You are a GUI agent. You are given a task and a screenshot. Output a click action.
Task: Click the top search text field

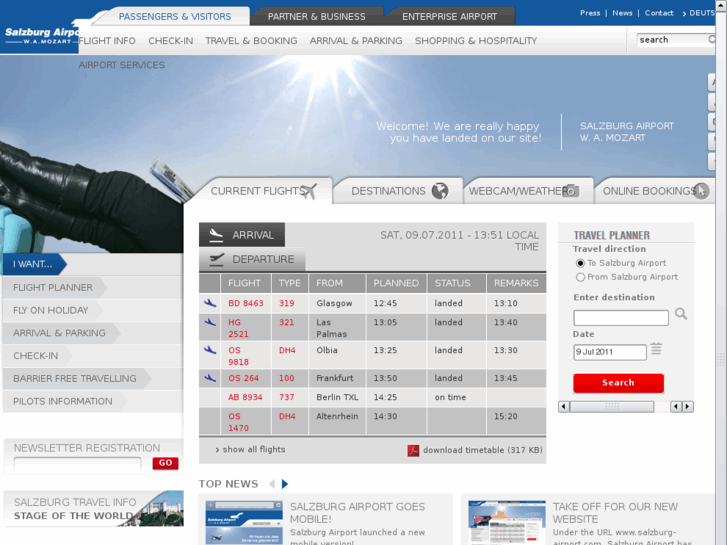point(672,40)
